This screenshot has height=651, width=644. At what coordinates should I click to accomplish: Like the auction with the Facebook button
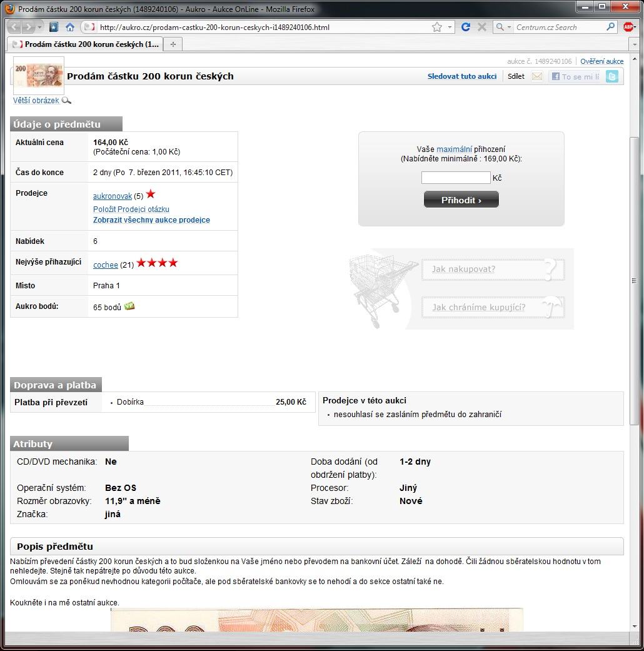click(575, 76)
